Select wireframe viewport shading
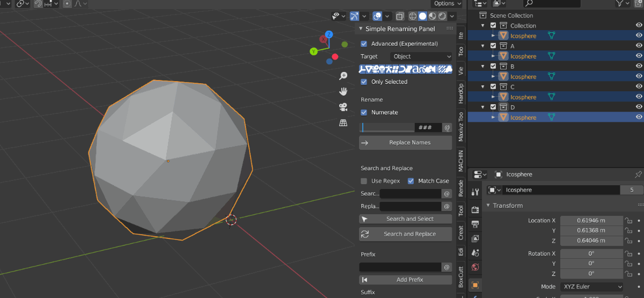 (413, 17)
